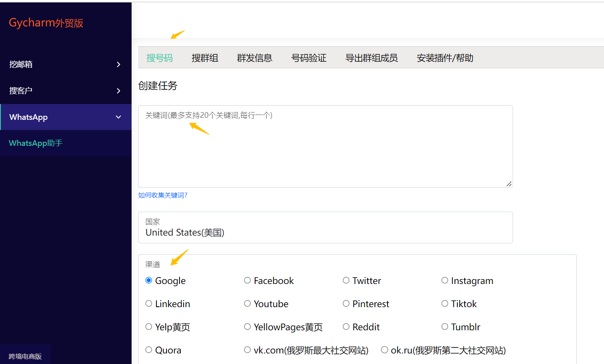Focus the 关键词 keyword textarea

[325, 146]
